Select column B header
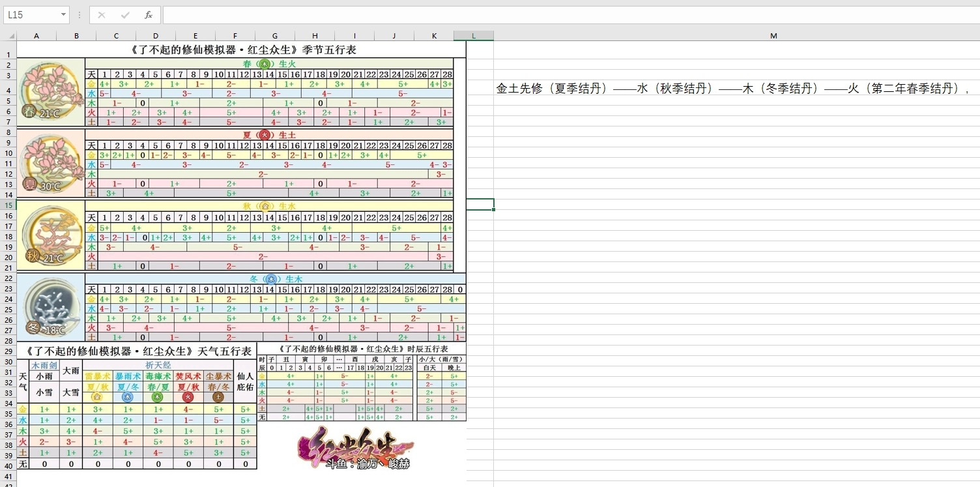Screen dimensions: 980x487 pyautogui.click(x=76, y=36)
